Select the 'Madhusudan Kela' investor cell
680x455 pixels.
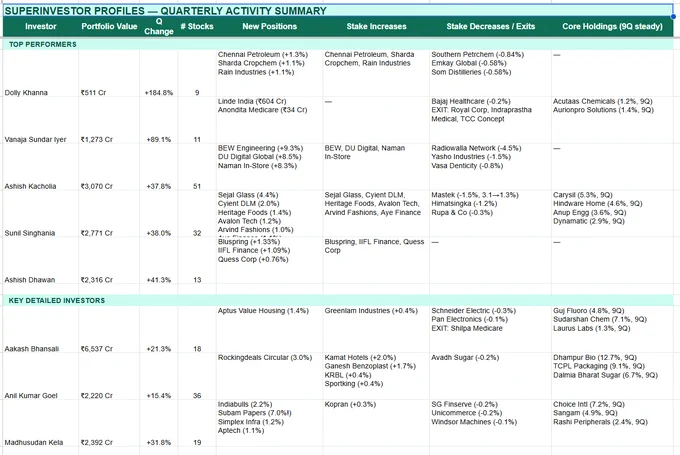point(41,423)
